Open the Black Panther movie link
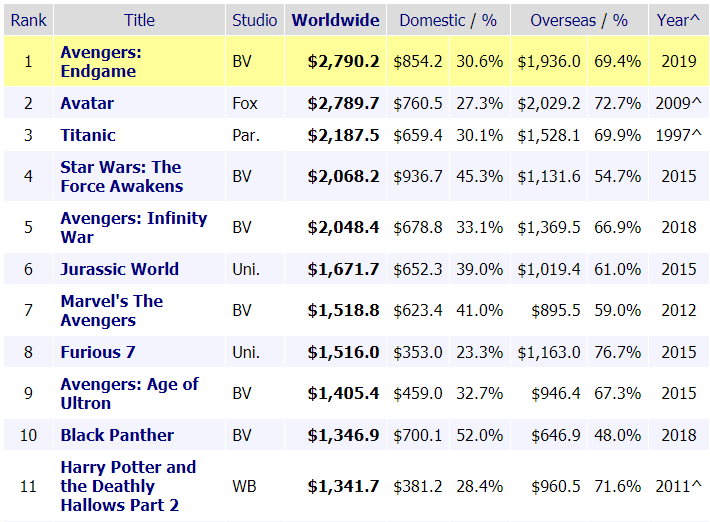 pyautogui.click(x=117, y=435)
